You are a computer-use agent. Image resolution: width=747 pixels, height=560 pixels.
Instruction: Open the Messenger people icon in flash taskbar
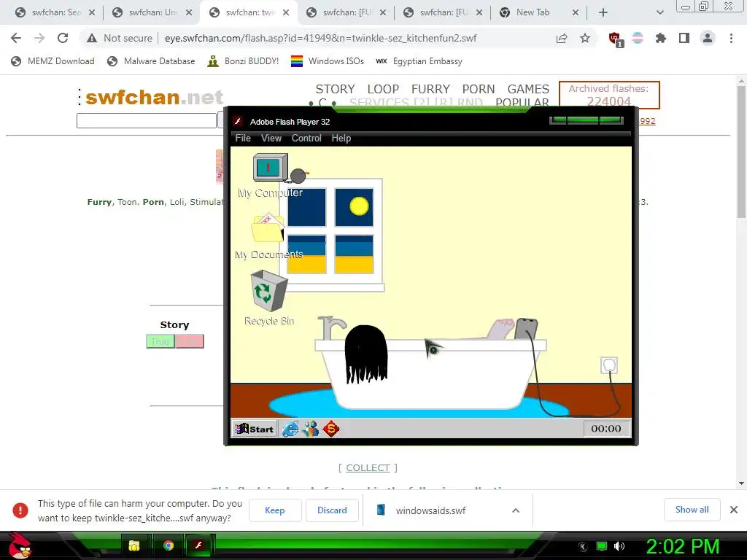[x=310, y=429]
